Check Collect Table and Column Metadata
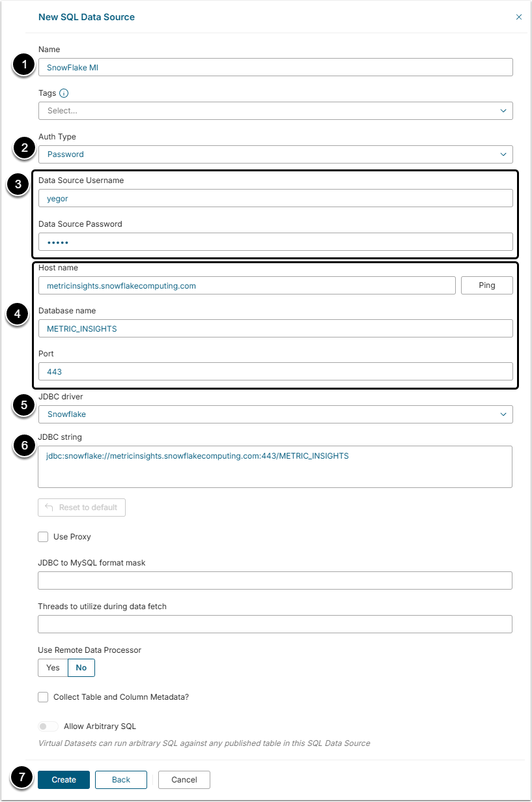The height and width of the screenshot is (802, 532). coord(43,697)
